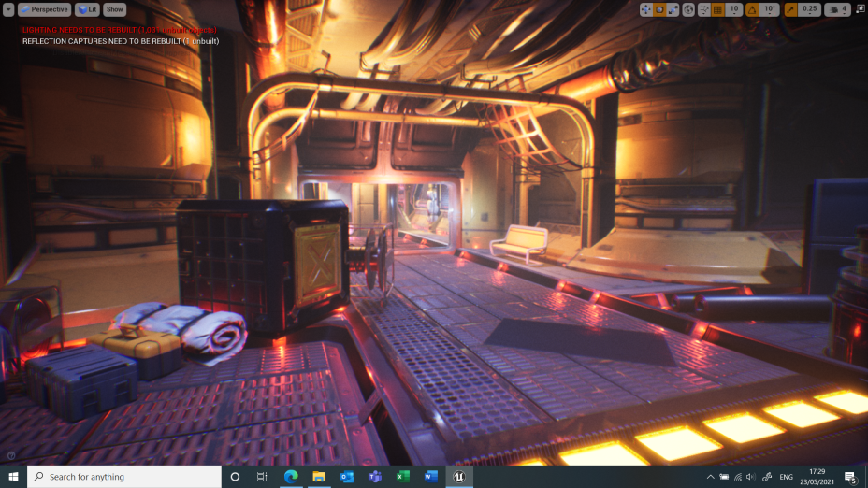Open the scale snap 0.25 dropdown

tap(809, 9)
